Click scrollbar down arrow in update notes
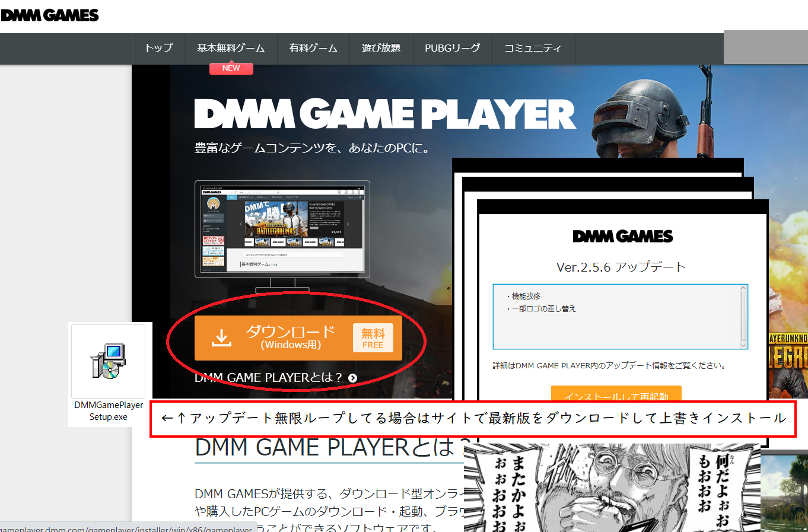This screenshot has height=532, width=808. [743, 345]
